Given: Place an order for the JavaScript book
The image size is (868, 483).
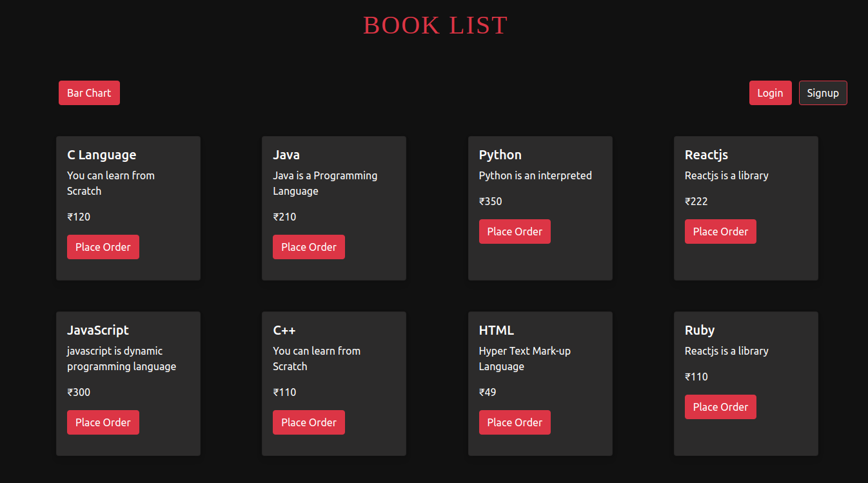Looking at the screenshot, I should 103,422.
